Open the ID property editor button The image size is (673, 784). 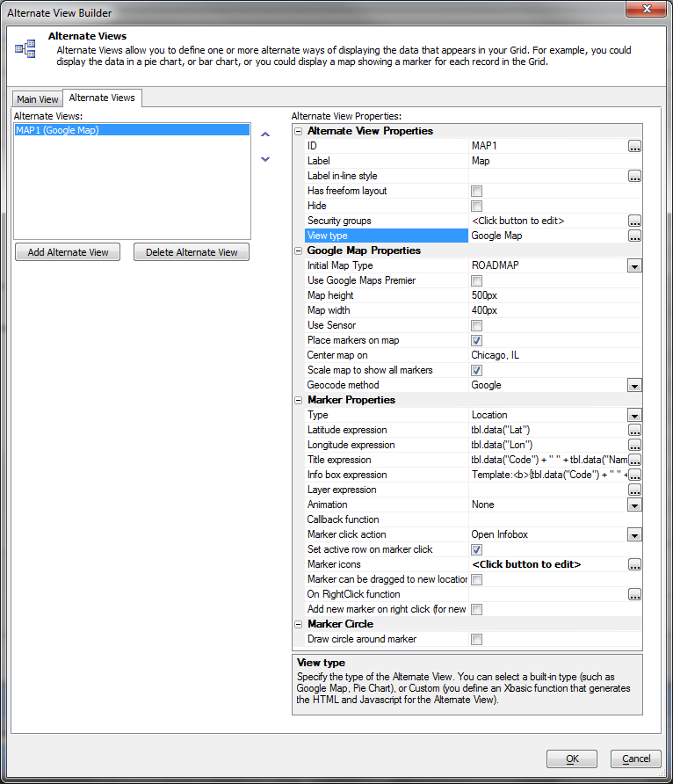point(634,147)
